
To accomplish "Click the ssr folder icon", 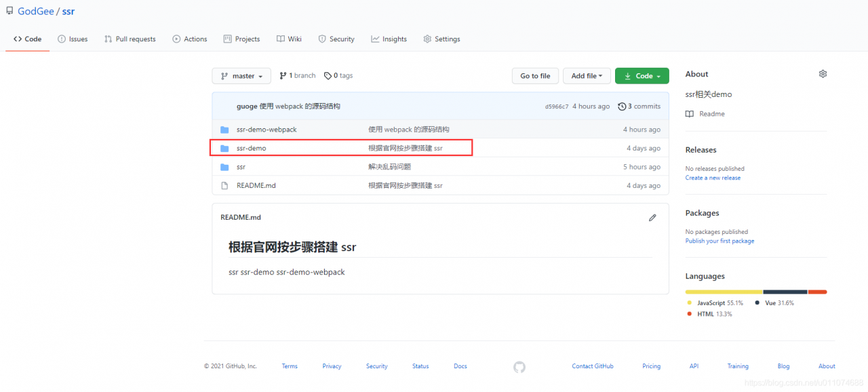I will [x=224, y=167].
